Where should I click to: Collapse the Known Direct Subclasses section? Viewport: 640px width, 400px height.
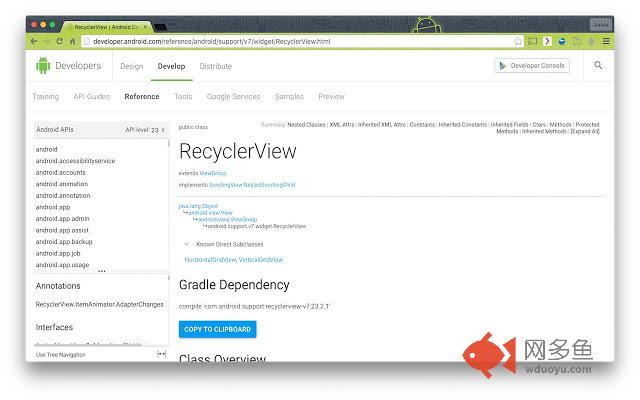(x=187, y=244)
